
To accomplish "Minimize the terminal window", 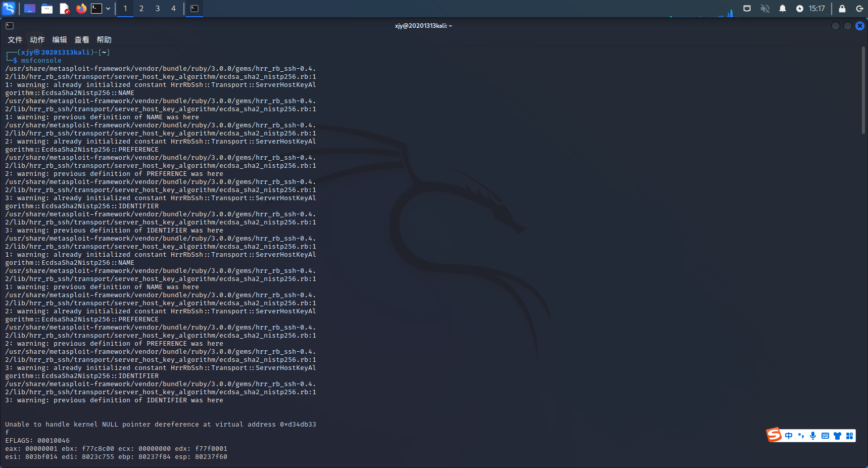I will coord(836,26).
